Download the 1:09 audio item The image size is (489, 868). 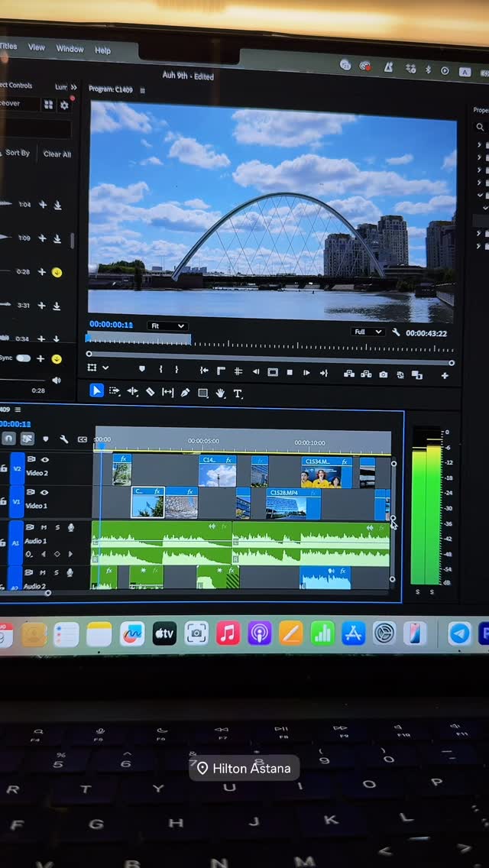coord(57,238)
